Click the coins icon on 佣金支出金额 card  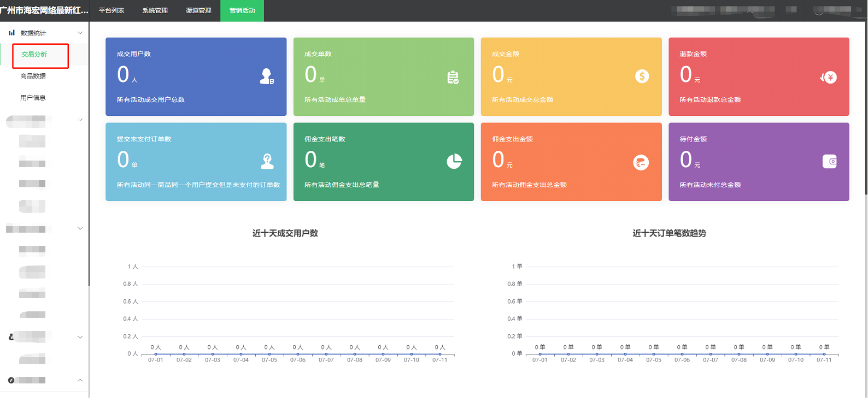coord(641,162)
